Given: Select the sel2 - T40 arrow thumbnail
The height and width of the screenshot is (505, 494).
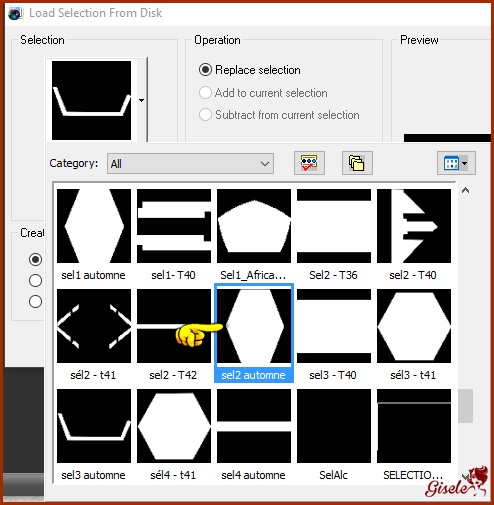Looking at the screenshot, I should (414, 226).
